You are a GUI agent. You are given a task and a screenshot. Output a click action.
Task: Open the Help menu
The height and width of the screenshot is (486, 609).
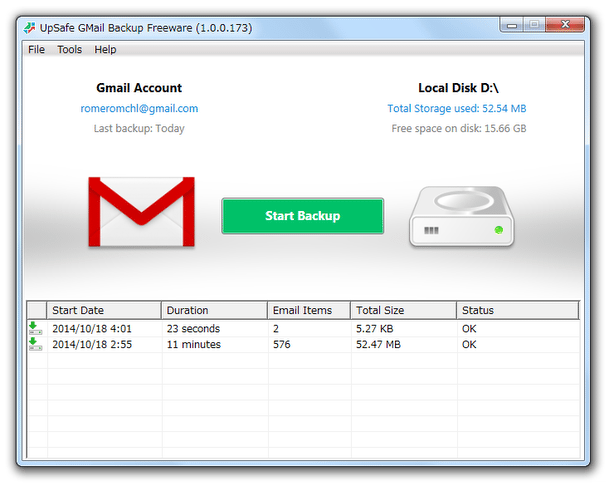[105, 50]
